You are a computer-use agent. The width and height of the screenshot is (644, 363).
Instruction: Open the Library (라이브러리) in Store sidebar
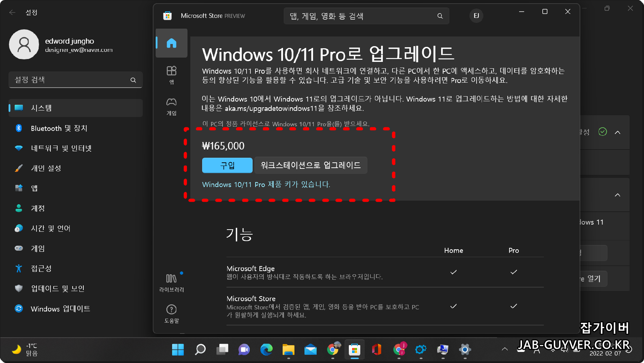(171, 283)
